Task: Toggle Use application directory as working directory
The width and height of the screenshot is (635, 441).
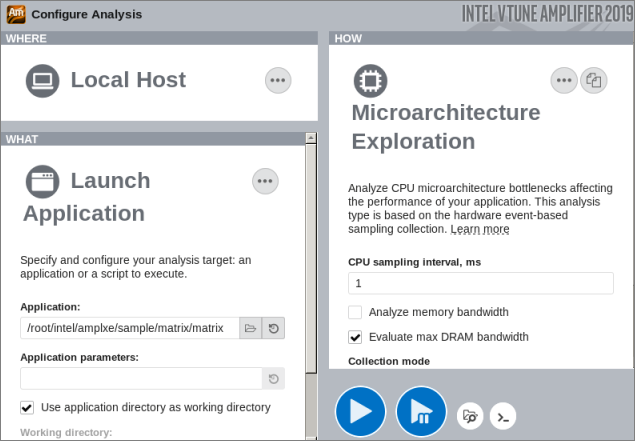Action: click(28, 407)
